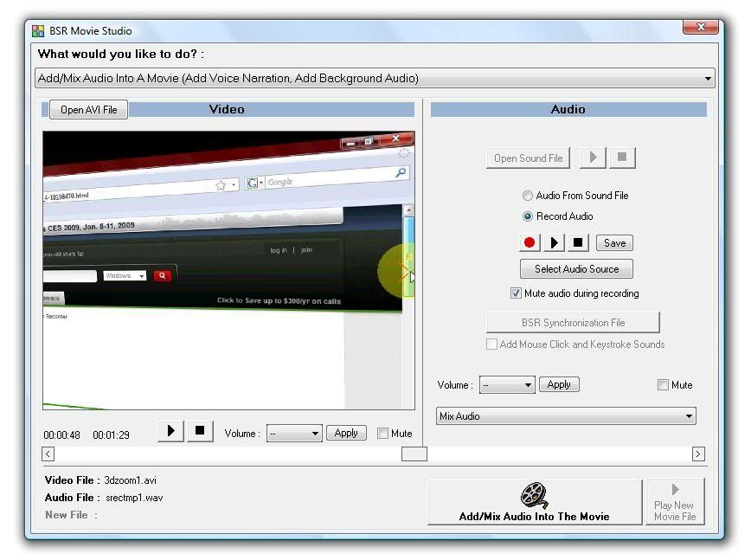Enable the video Mute checkbox
Screen dimensions: 751x560
[382, 434]
